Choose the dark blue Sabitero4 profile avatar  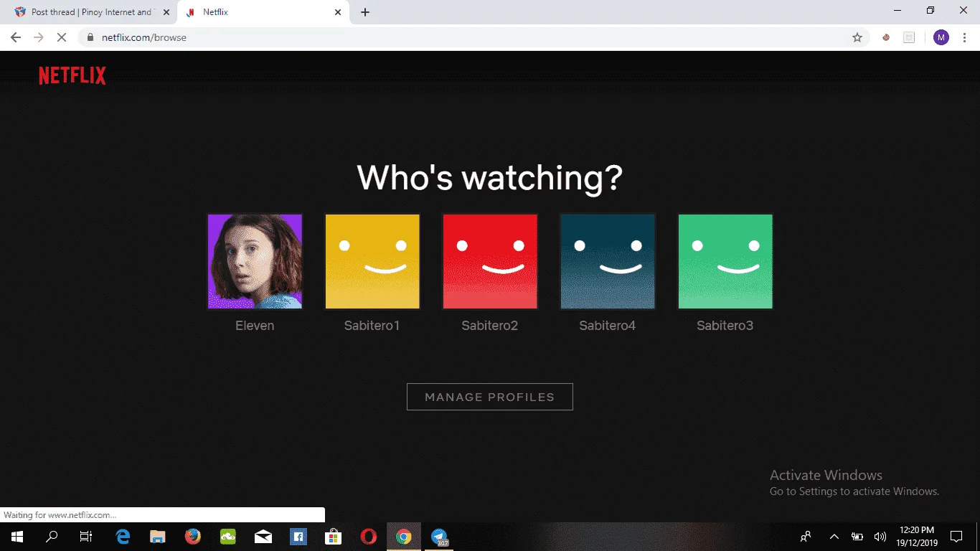coord(608,261)
